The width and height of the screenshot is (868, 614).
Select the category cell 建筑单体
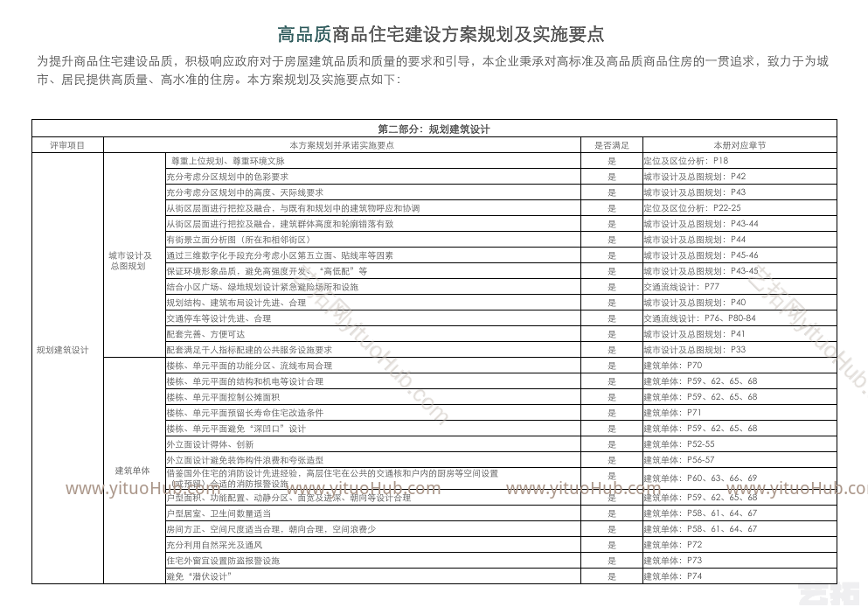coord(135,471)
